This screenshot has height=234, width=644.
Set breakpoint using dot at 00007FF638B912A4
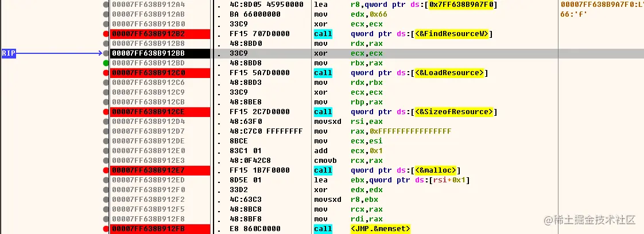click(x=106, y=5)
